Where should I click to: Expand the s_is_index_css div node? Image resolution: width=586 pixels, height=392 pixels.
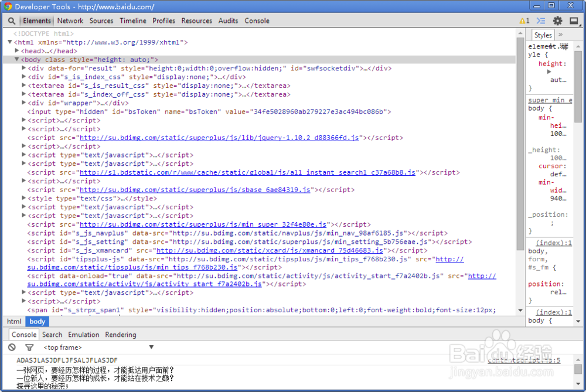(23, 76)
